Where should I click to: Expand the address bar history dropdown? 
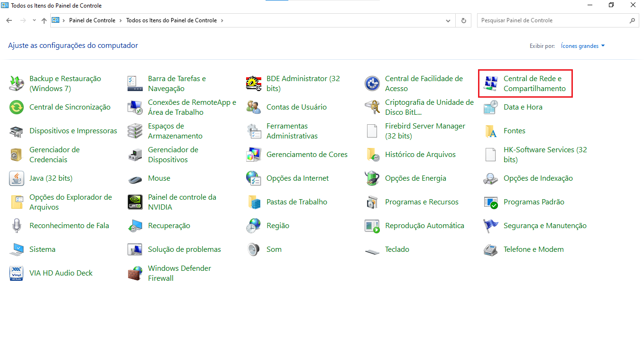pyautogui.click(x=448, y=21)
